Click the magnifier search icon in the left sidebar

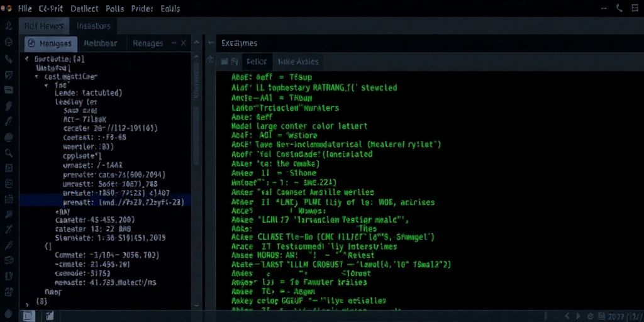pos(9,153)
